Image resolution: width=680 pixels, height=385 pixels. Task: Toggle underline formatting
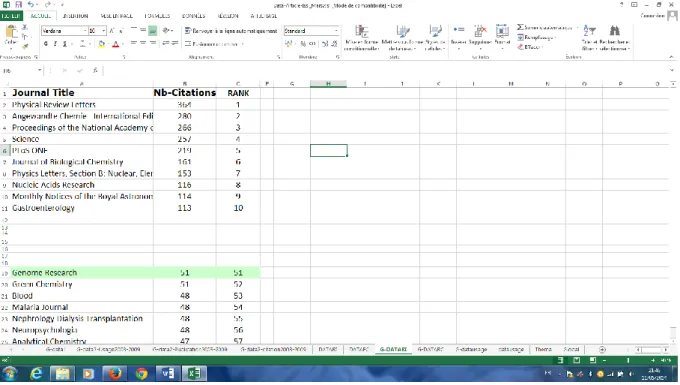65,44
